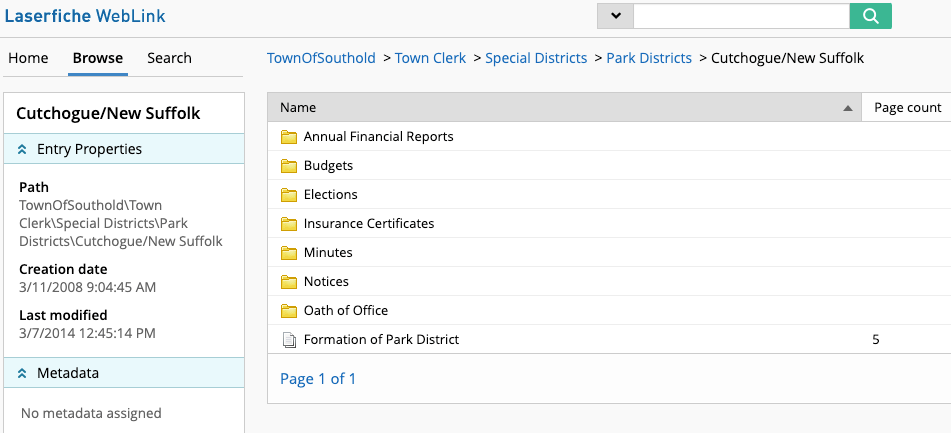Collapse the Metadata section
Screen dimensions: 951x433
(x=23, y=373)
